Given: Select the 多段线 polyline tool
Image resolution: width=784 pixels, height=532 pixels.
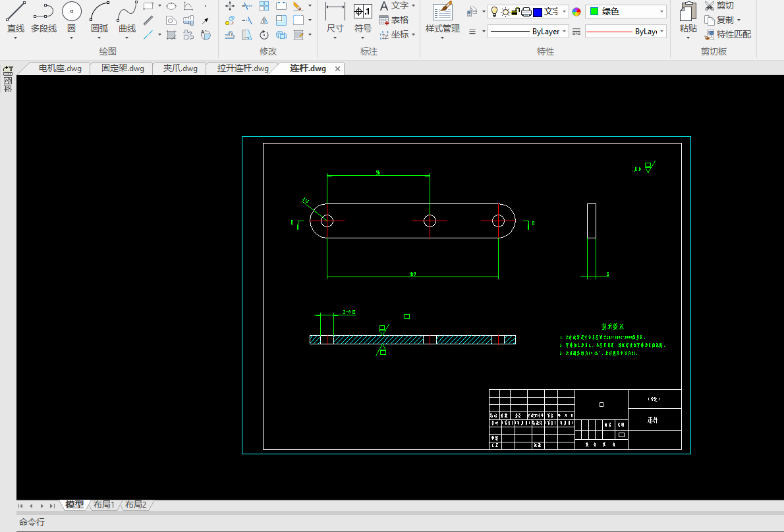Looking at the screenshot, I should click(43, 12).
